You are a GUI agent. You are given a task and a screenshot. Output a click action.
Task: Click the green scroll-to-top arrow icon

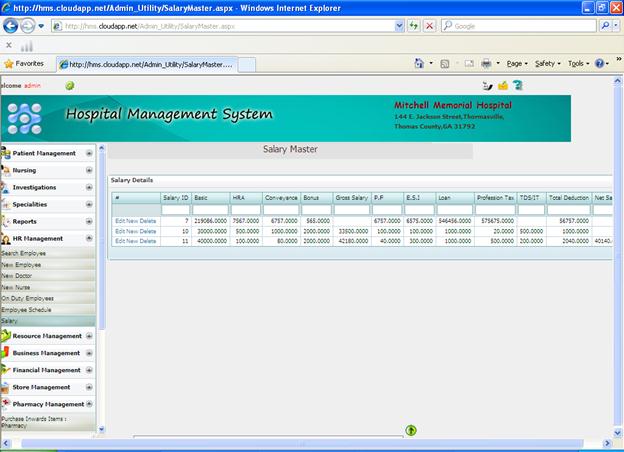click(411, 430)
